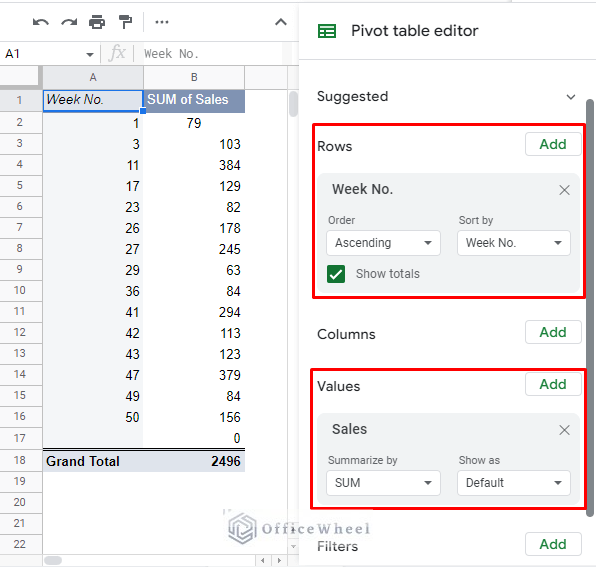Select the week number cell '42'
596x567 pixels.
click(x=93, y=333)
